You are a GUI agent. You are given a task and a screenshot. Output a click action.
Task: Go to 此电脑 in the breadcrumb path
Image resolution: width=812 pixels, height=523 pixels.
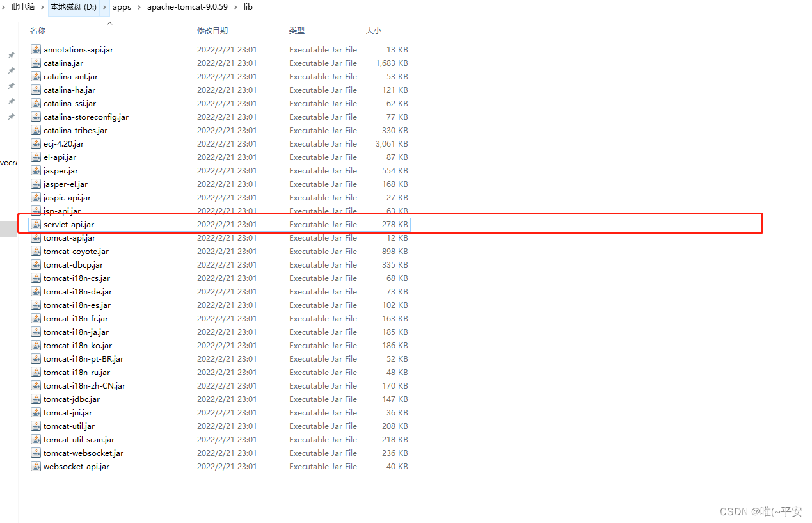[x=23, y=7]
